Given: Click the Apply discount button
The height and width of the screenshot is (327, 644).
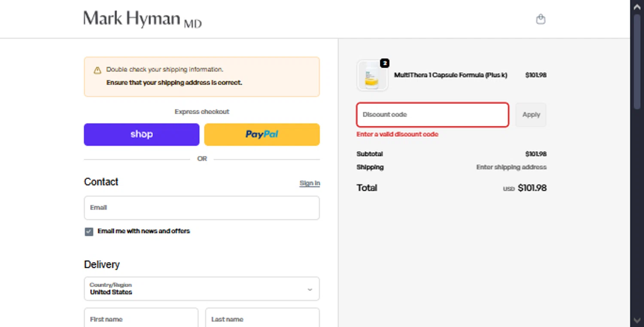Looking at the screenshot, I should tap(531, 115).
